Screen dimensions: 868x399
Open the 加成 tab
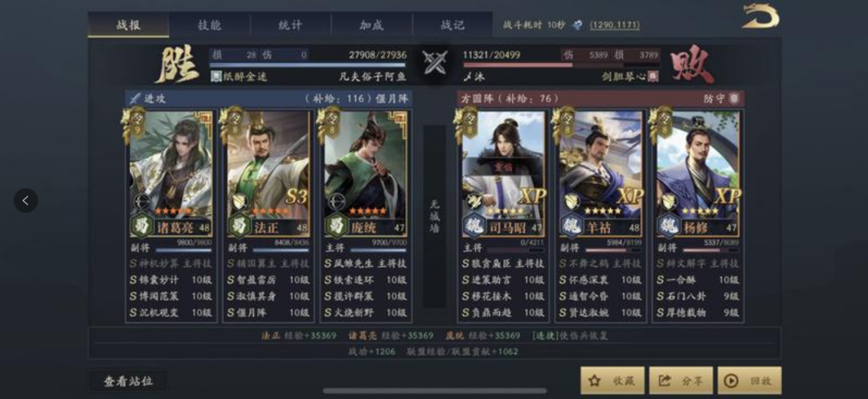point(371,25)
